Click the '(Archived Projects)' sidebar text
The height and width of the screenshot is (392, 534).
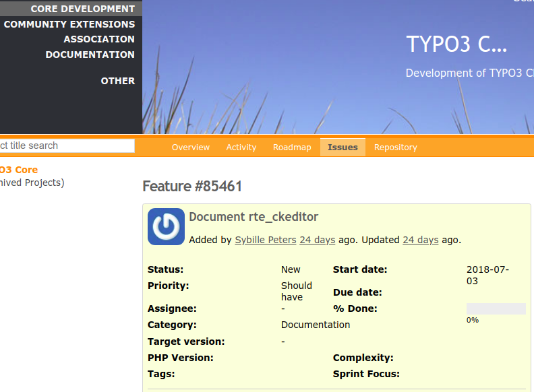[32, 183]
